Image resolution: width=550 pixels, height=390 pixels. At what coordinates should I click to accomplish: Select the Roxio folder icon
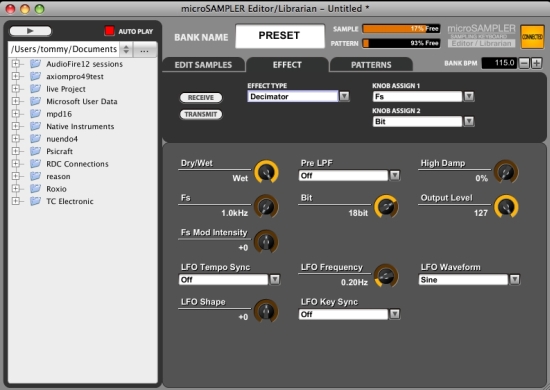35,189
